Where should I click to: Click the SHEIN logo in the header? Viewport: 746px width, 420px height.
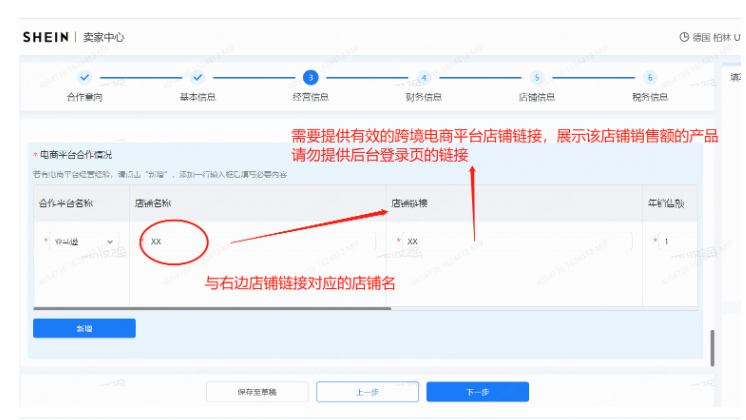point(46,37)
